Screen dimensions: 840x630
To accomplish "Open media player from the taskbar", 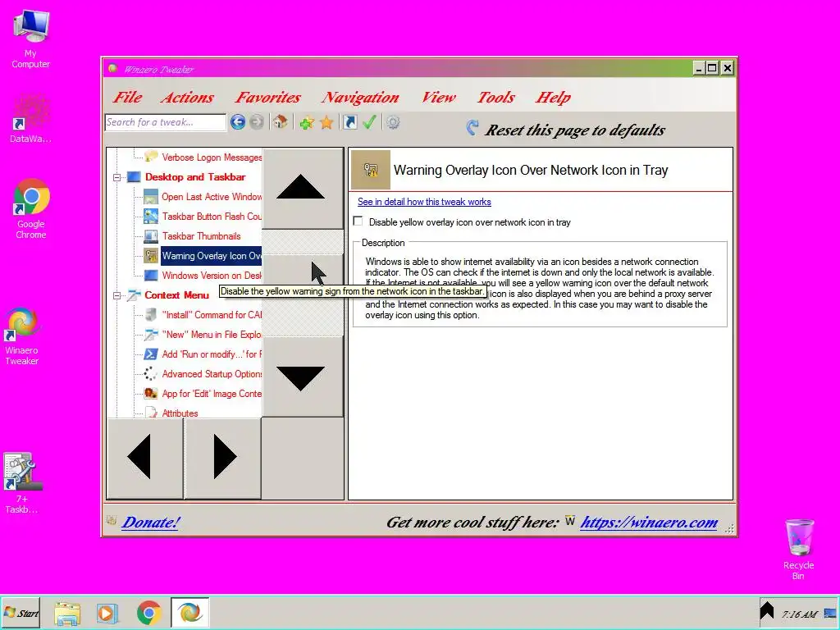I will coord(107,613).
